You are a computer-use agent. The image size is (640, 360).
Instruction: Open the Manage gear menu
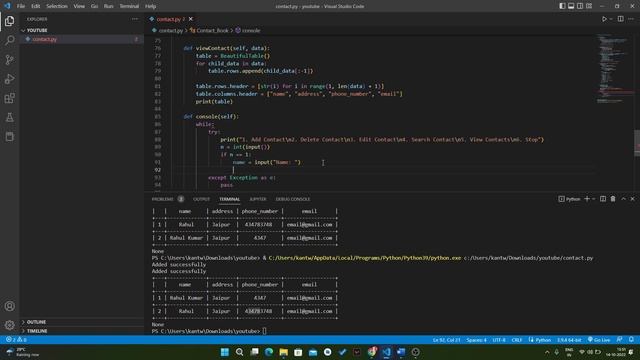tap(9, 325)
